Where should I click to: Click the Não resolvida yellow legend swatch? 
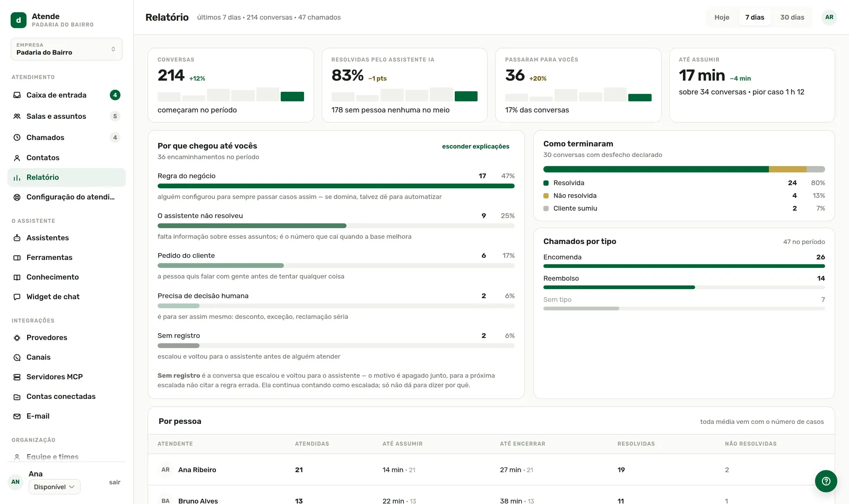(546, 196)
